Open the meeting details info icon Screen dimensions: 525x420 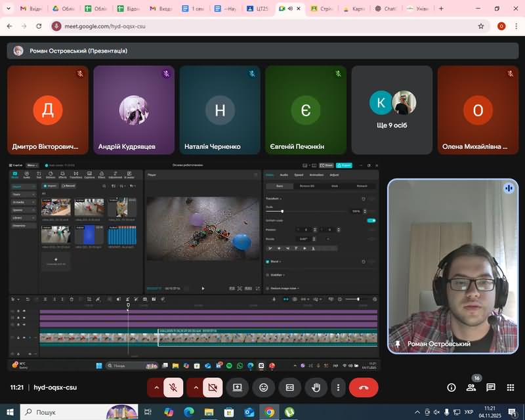[451, 387]
